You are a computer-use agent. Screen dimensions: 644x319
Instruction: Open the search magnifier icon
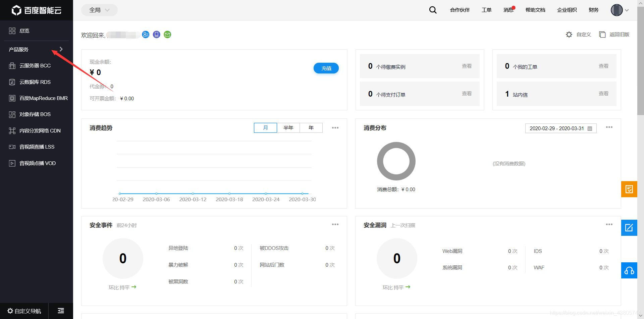pyautogui.click(x=433, y=10)
